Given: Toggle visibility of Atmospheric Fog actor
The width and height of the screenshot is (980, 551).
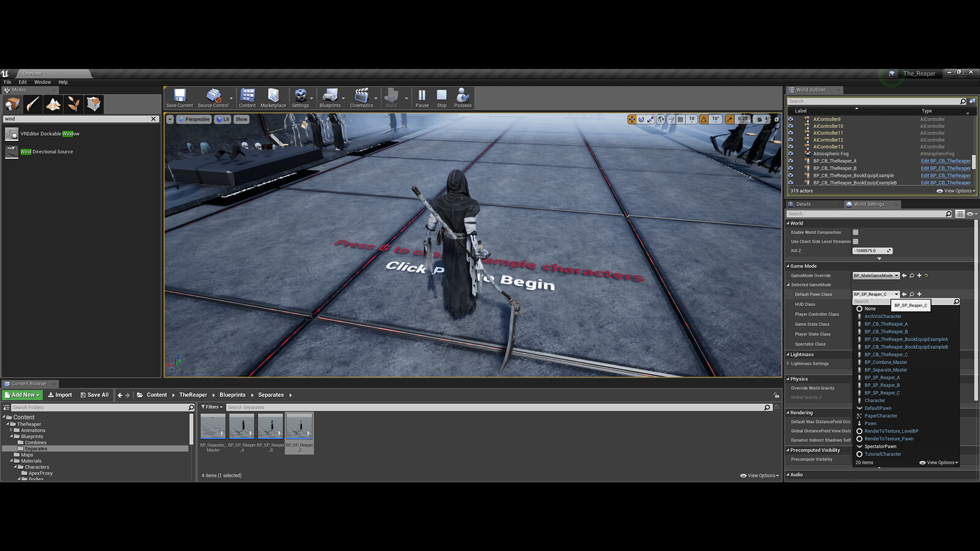Looking at the screenshot, I should (790, 154).
